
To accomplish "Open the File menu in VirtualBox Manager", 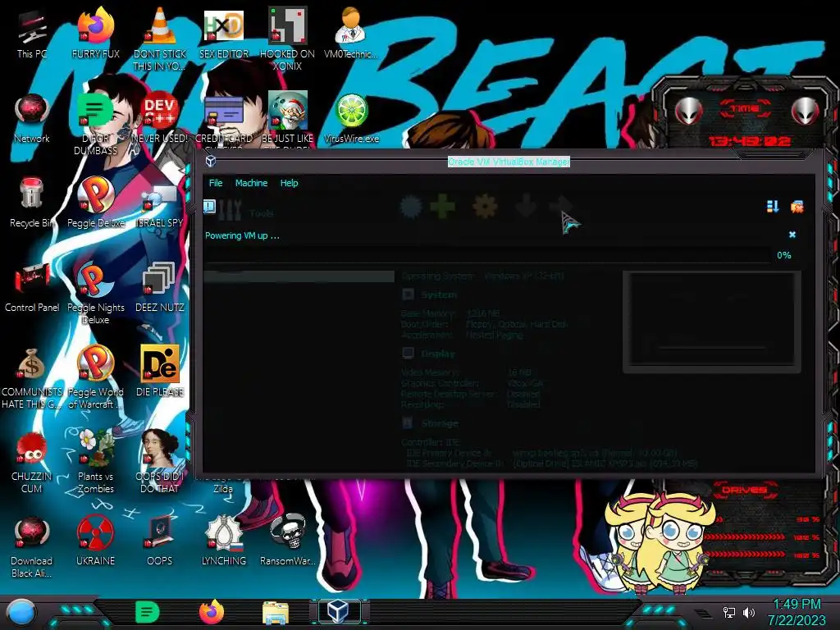I will tap(216, 183).
